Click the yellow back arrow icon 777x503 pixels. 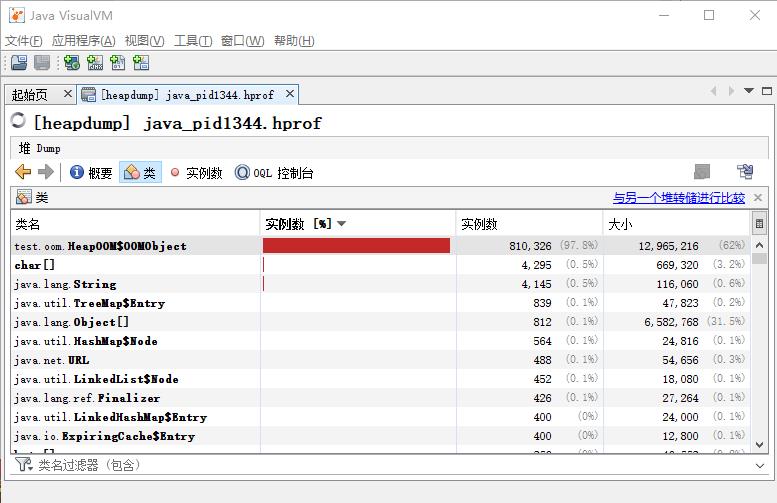23,172
